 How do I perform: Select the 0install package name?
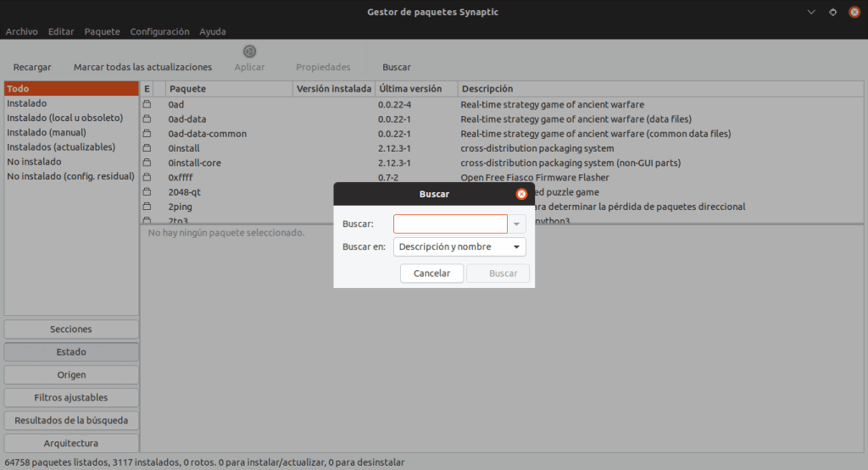184,148
